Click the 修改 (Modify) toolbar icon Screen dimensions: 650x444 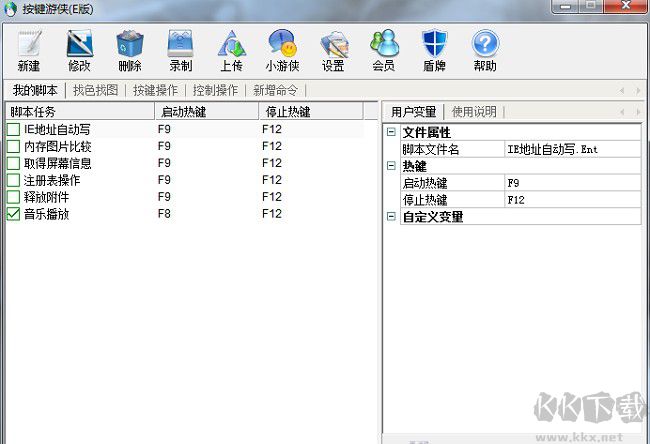point(79,45)
